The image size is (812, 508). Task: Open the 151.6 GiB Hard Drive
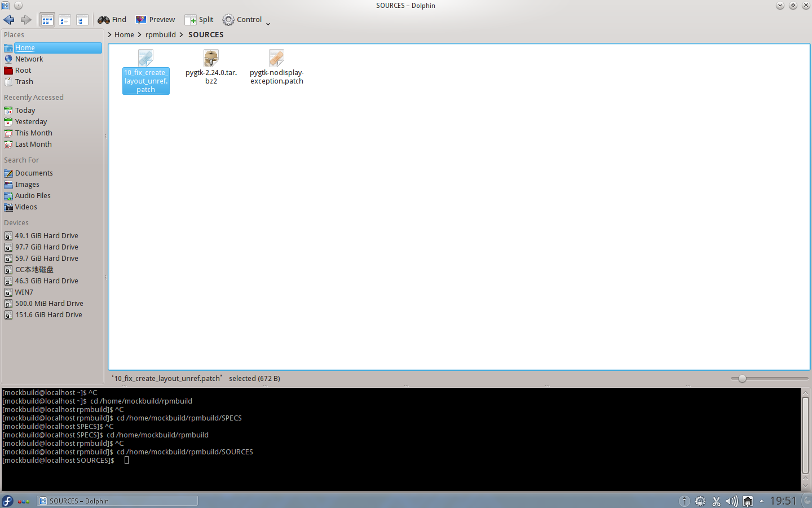[x=52, y=315]
